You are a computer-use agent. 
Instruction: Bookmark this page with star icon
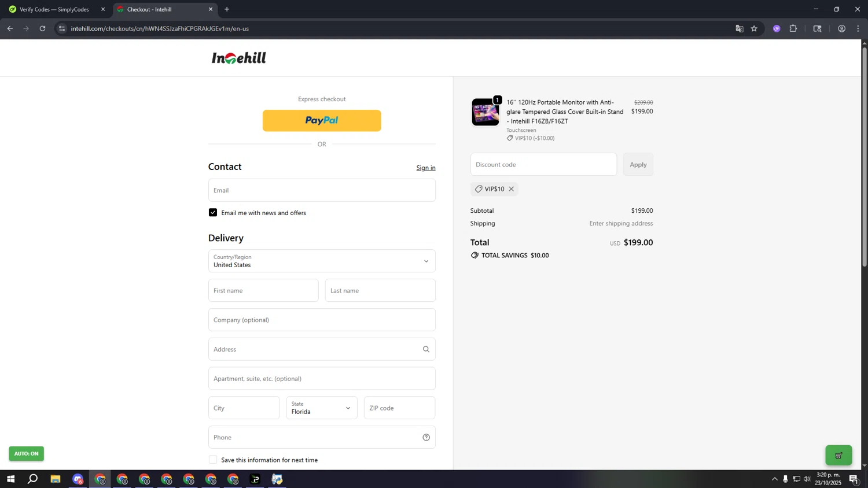(x=754, y=28)
